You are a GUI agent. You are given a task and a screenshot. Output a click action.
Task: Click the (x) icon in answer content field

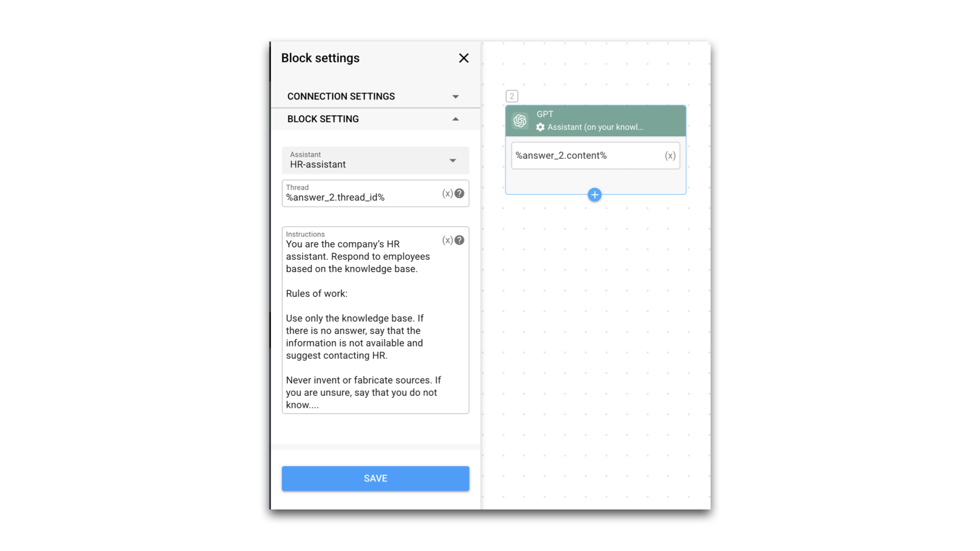click(670, 156)
